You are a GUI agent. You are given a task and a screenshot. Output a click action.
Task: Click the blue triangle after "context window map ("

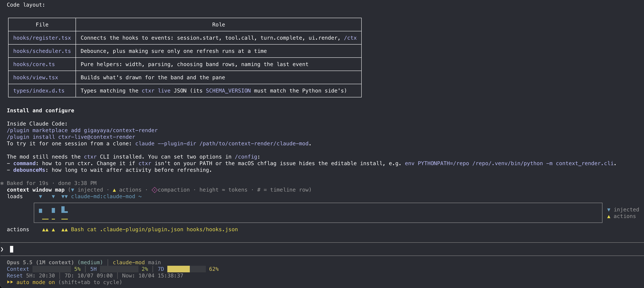point(73,190)
